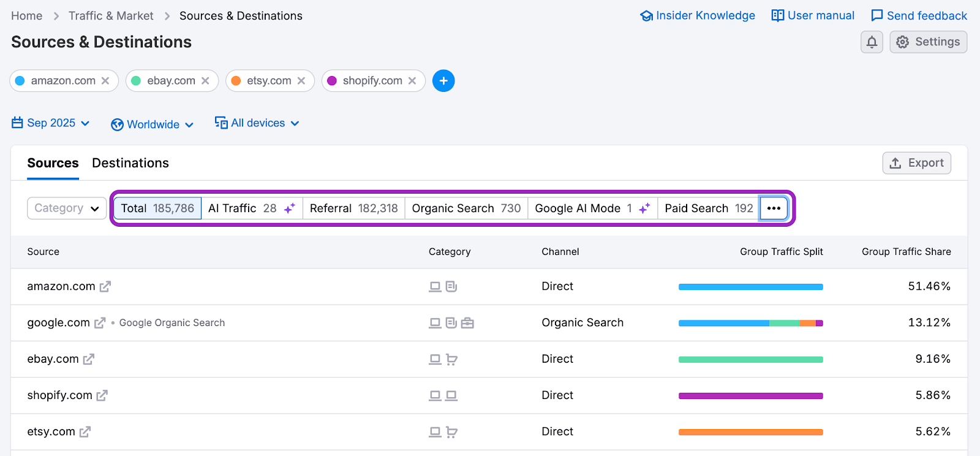This screenshot has width=980, height=456.
Task: Select the Total 185,786 channel filter
Action: 157,208
